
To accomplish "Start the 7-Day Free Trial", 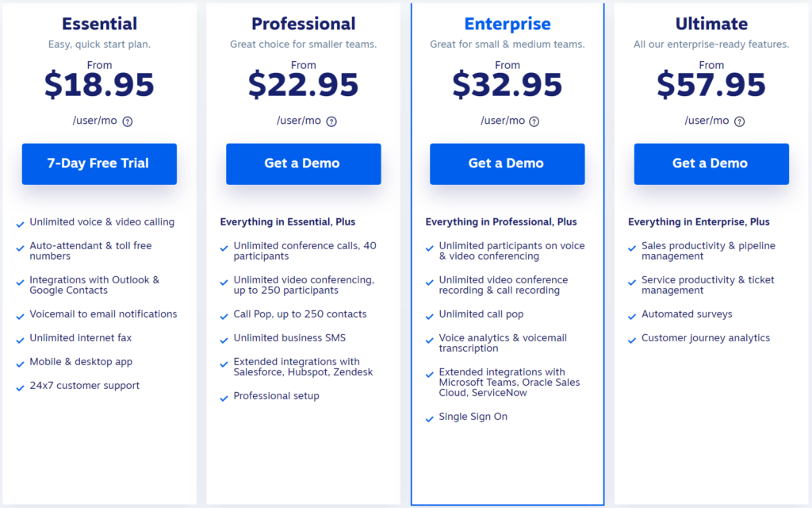I will 99,164.
